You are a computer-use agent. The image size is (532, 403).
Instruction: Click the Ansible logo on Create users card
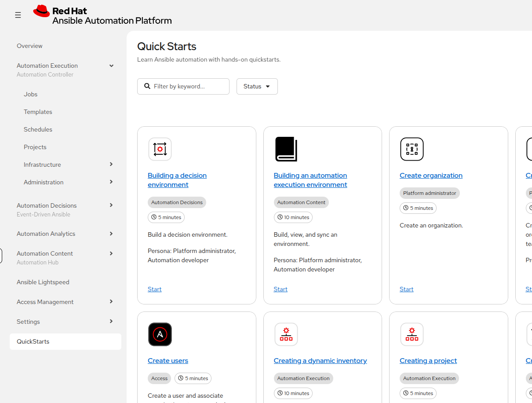point(160,334)
